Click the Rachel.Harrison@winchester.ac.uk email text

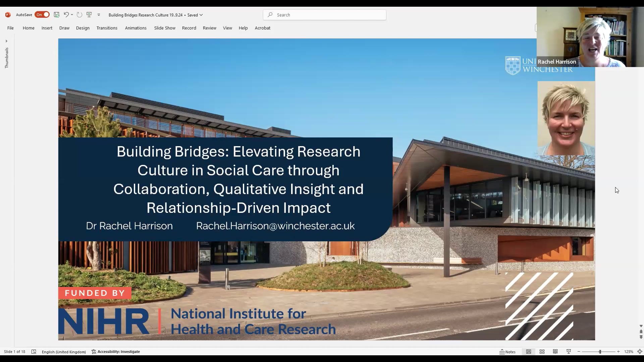(x=275, y=226)
